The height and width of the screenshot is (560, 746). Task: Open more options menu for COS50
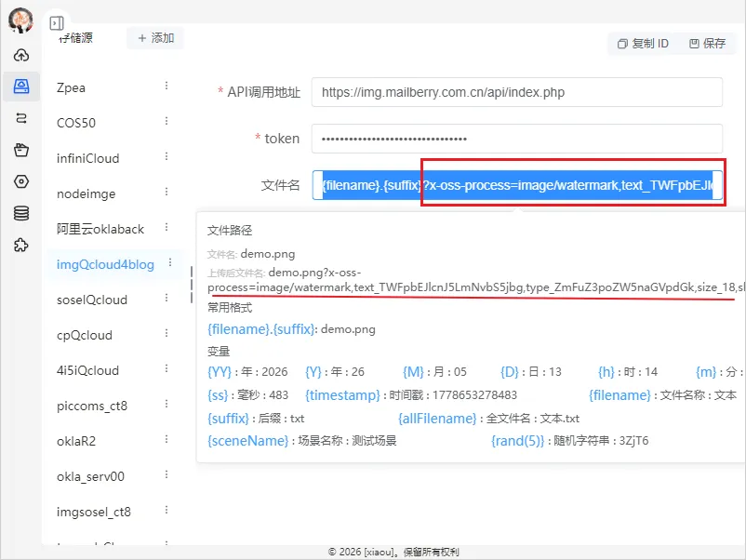[167, 121]
